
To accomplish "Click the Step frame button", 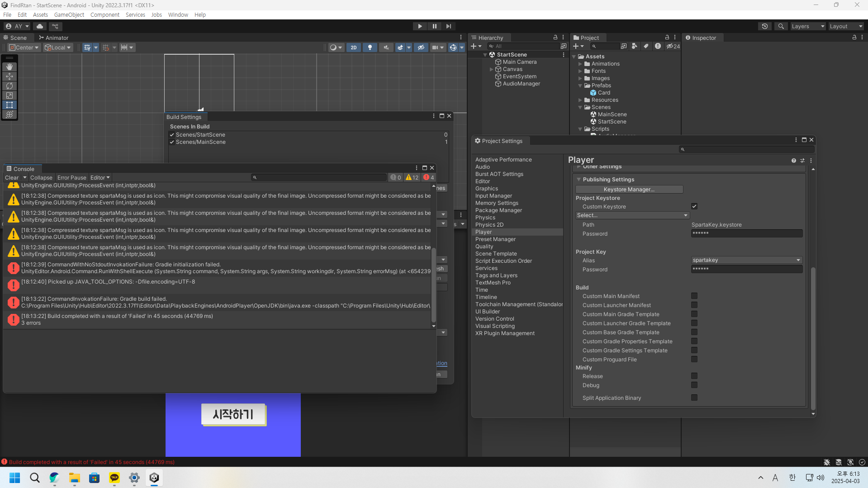I will click(448, 26).
